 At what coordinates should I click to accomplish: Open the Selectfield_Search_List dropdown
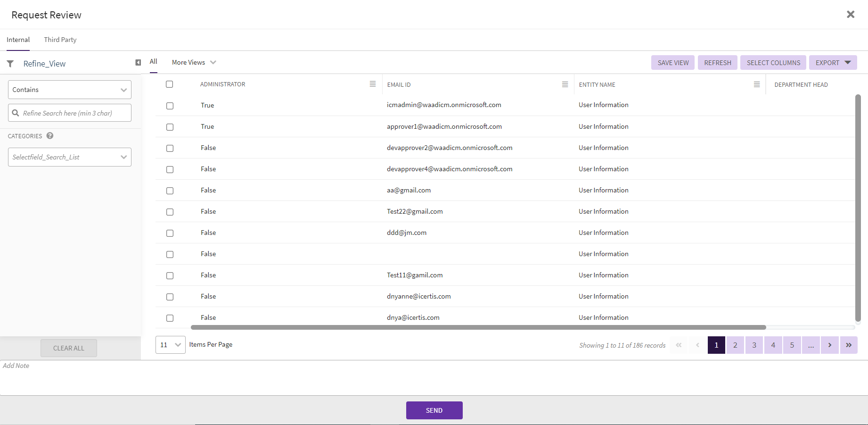pos(70,157)
